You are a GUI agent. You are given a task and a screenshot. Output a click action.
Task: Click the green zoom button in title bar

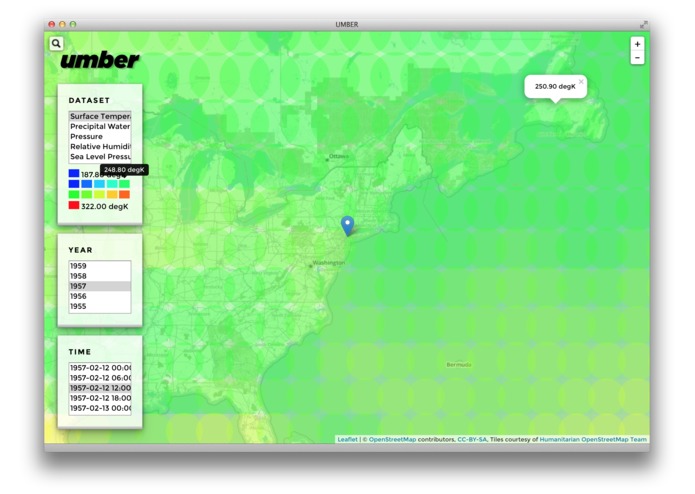point(73,24)
